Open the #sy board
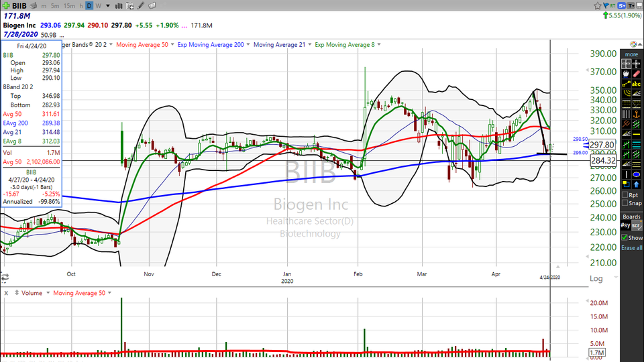The height and width of the screenshot is (362, 644). [625, 225]
